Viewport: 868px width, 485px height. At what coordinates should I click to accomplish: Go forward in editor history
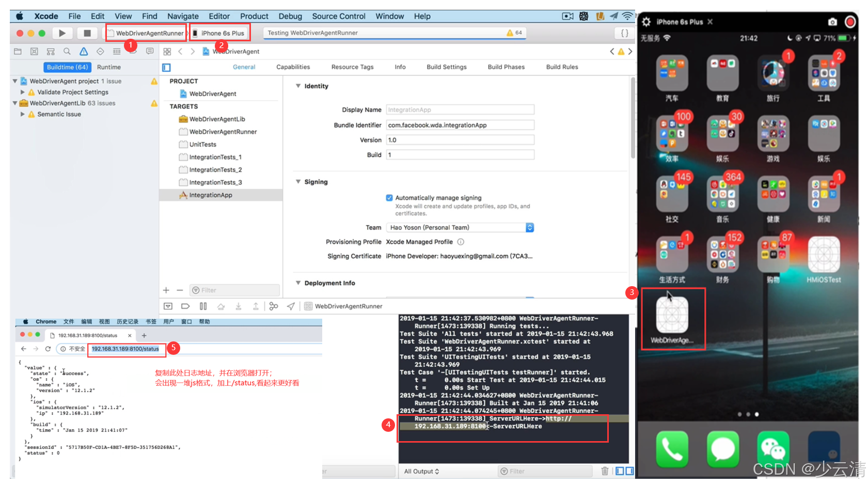[193, 52]
